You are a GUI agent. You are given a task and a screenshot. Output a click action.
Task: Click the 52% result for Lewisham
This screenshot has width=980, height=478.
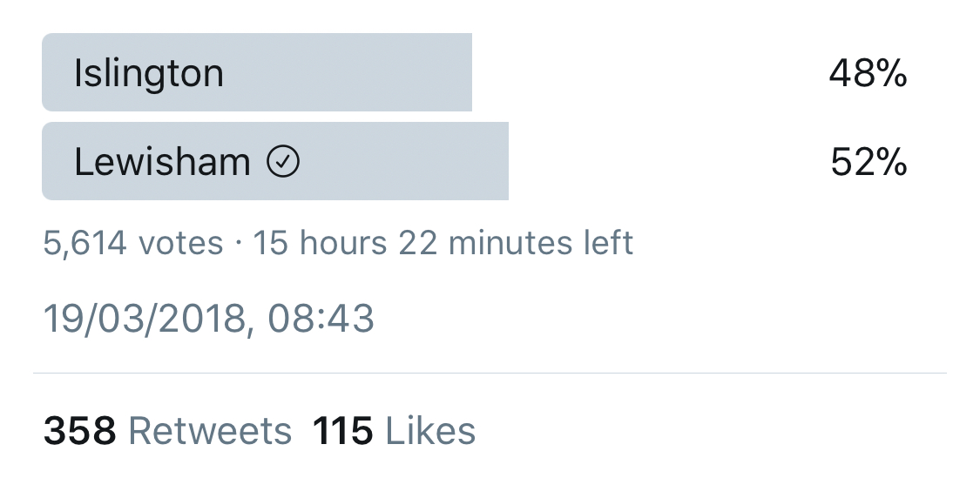(x=868, y=163)
